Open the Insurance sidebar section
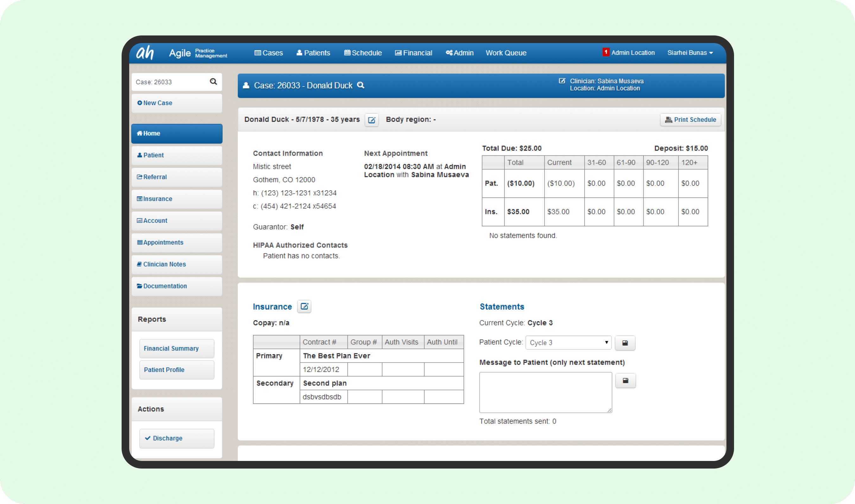This screenshot has width=855, height=504. pos(177,199)
